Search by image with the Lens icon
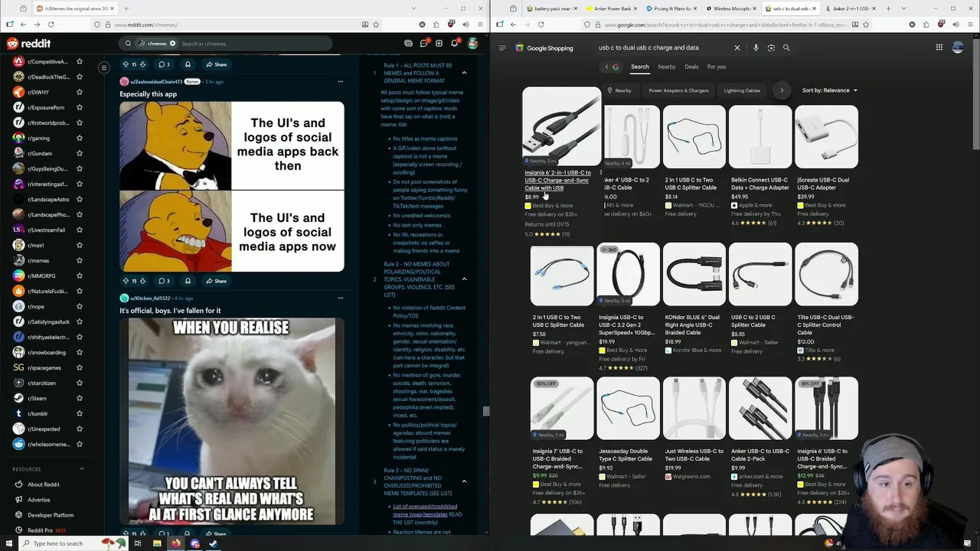Image resolution: width=980 pixels, height=551 pixels. (x=771, y=47)
